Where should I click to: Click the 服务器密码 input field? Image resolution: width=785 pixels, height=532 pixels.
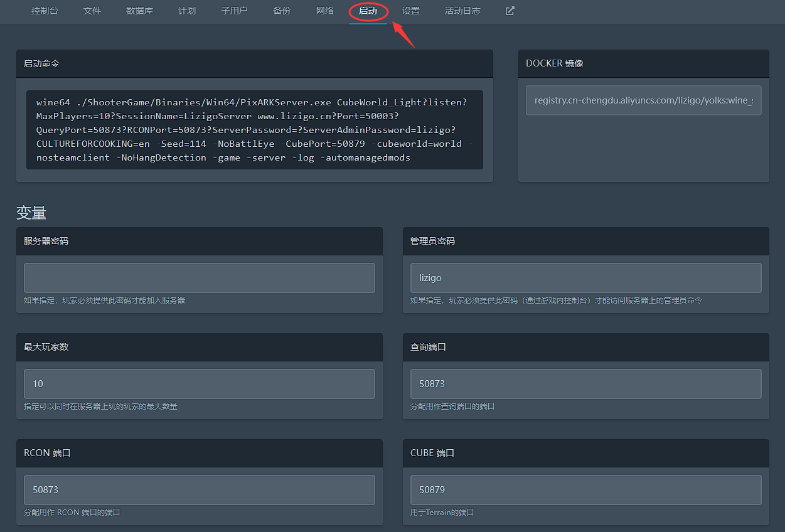tap(200, 278)
